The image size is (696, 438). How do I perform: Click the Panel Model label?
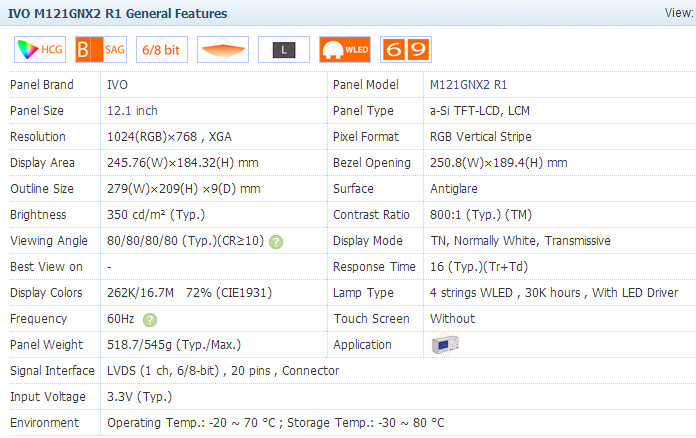tap(366, 85)
